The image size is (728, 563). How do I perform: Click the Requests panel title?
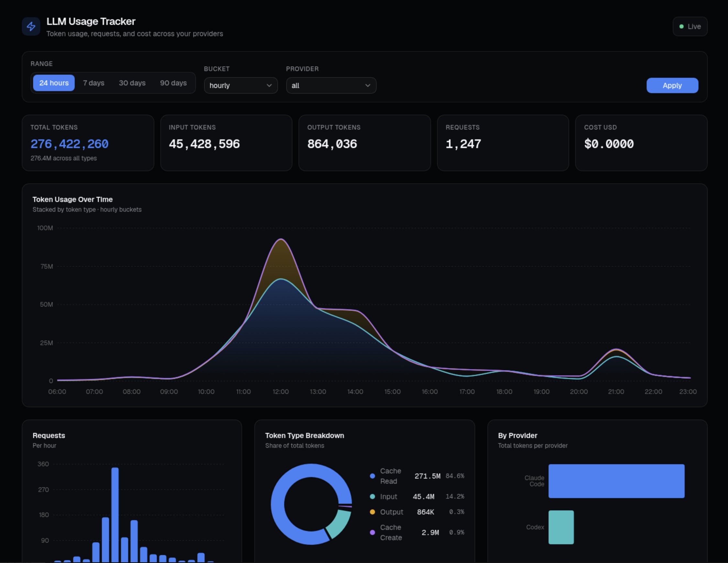tap(49, 435)
